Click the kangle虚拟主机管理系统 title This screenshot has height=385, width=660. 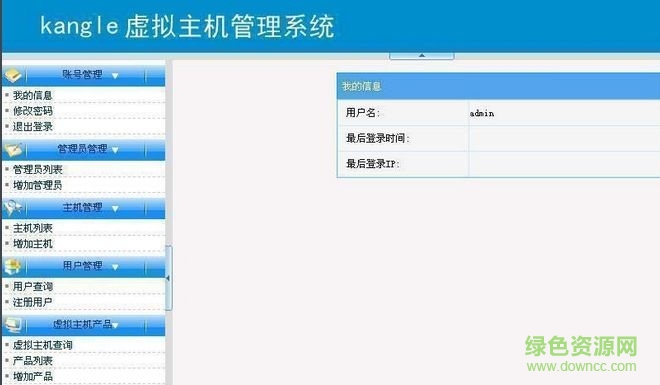tap(188, 26)
